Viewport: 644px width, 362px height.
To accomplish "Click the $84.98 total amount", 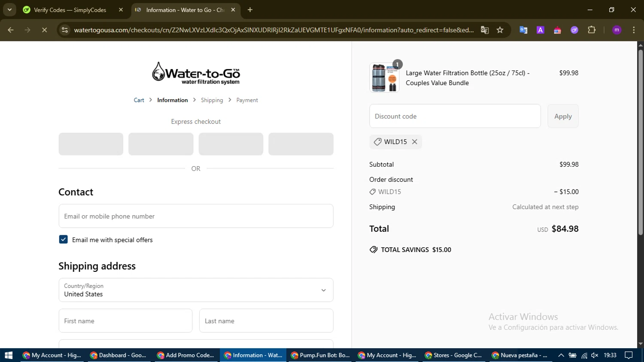I will (565, 229).
